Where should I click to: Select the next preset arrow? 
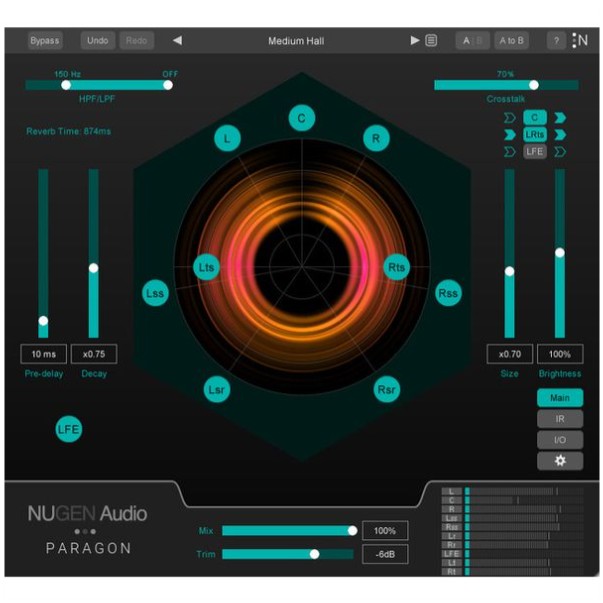coord(415,40)
